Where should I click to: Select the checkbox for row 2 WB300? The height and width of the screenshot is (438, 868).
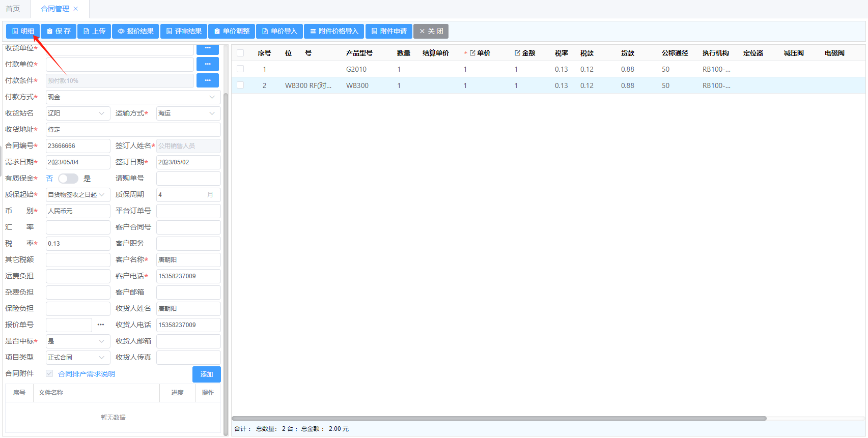pos(240,85)
